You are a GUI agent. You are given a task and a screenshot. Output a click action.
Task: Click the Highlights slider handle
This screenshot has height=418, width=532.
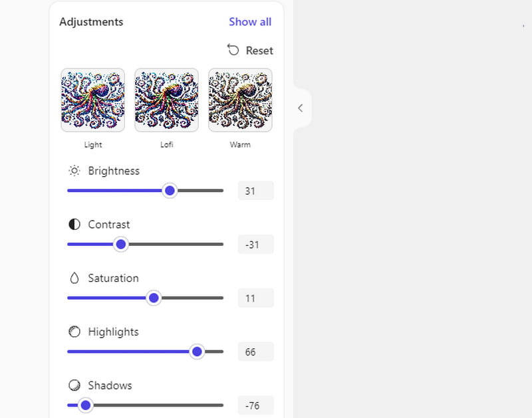click(x=196, y=352)
